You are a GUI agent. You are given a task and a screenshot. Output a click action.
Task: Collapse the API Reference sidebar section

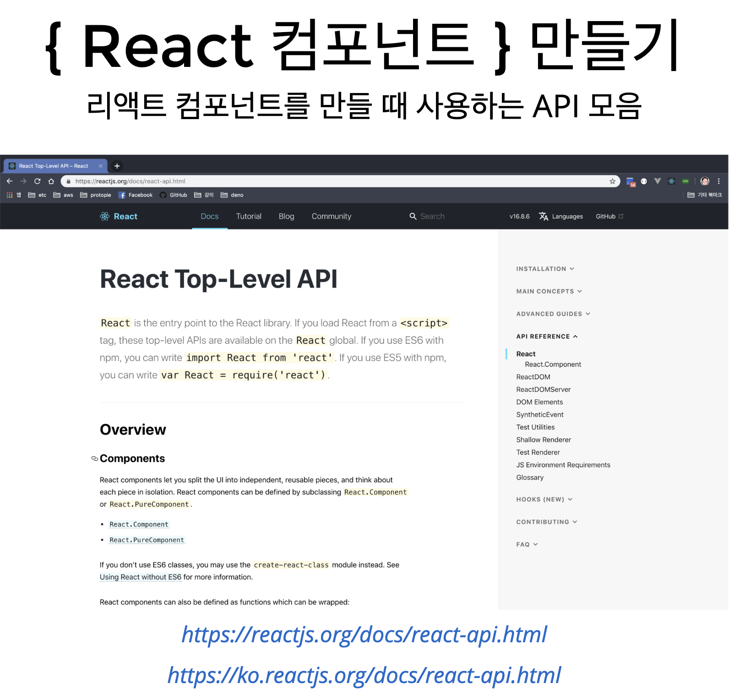pos(547,336)
